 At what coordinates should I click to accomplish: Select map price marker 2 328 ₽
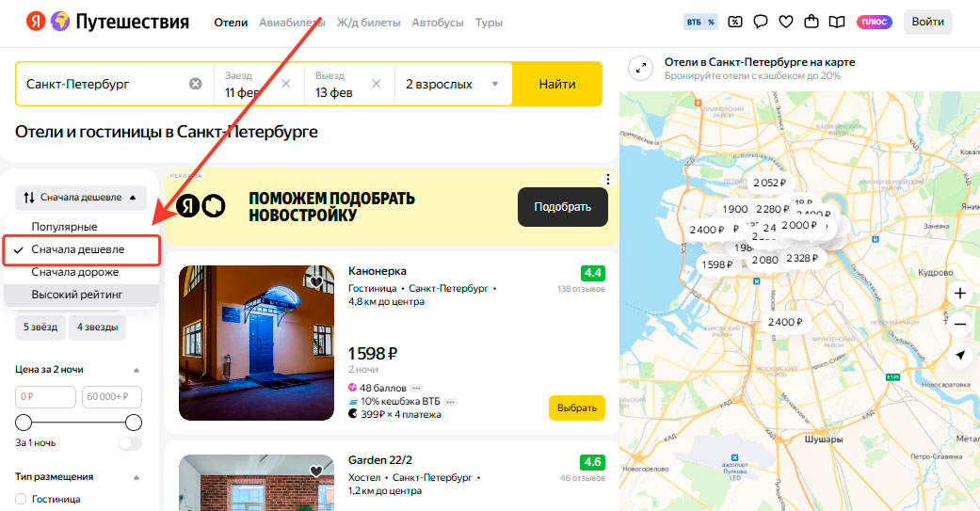[802, 258]
